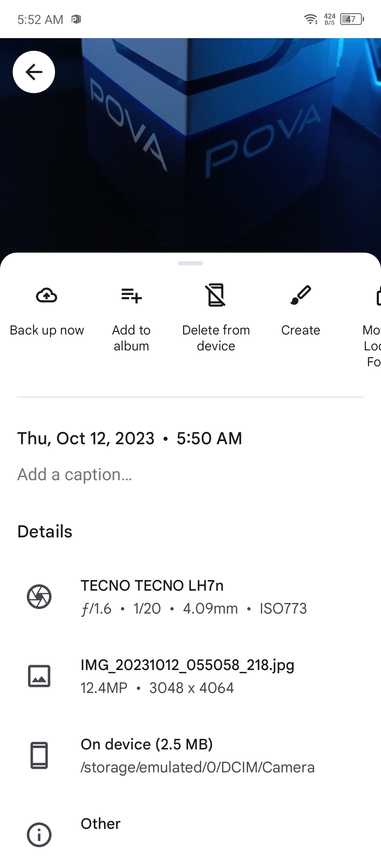Viewport: 381px width, 868px height.
Task: Tap the partially visible Move to Locked Folder icon
Action: click(378, 296)
